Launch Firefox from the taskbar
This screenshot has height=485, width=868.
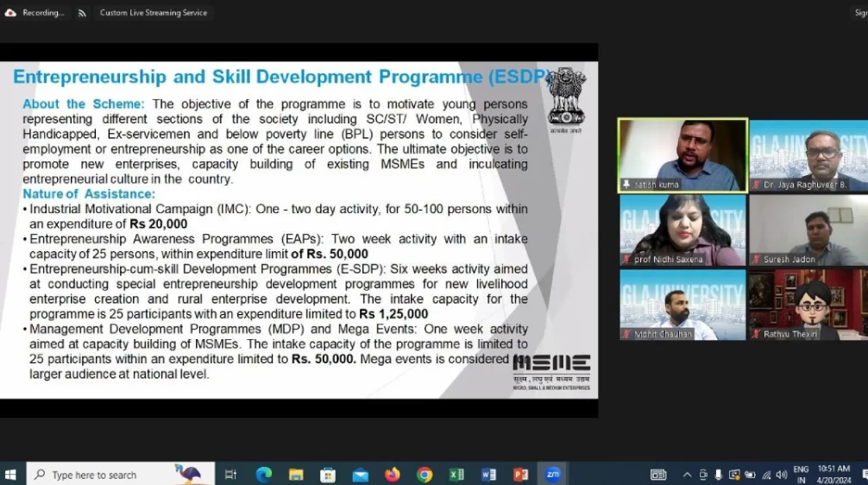(x=393, y=474)
